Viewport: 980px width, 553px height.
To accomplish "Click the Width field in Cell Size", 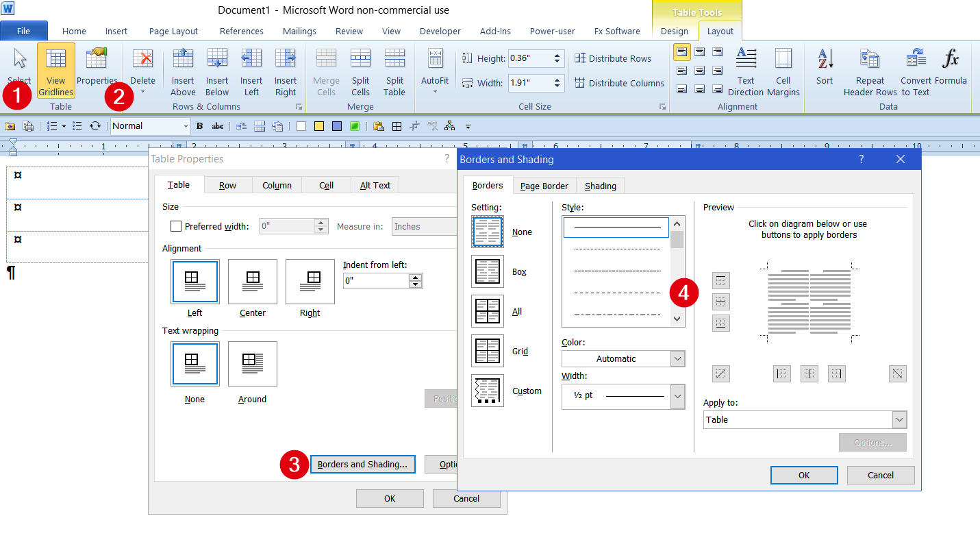I will point(529,83).
